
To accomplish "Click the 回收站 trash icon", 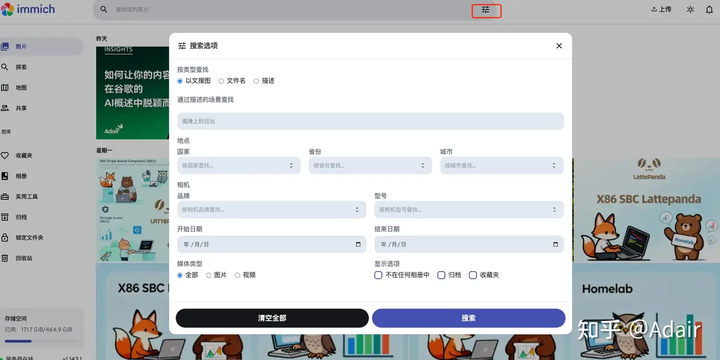I will click(5, 258).
